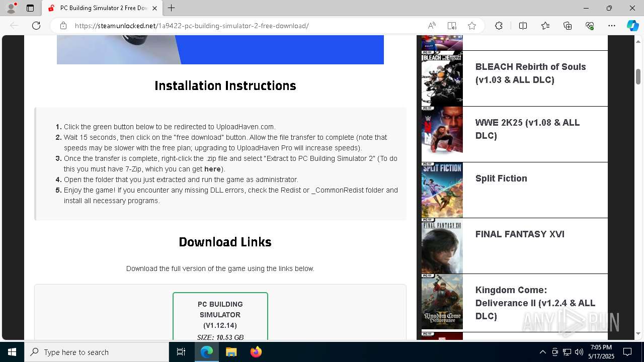Open Immersive Reader icon
644x362 pixels.
[x=452, y=26]
